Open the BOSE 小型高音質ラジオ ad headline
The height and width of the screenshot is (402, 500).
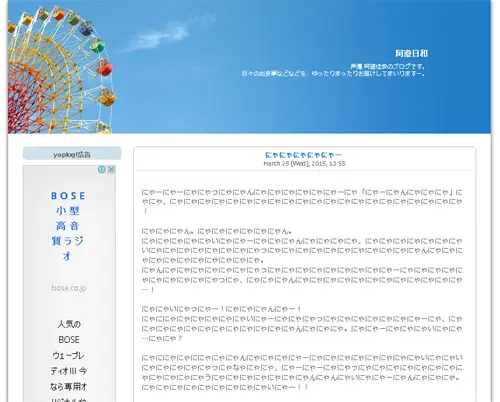68,226
